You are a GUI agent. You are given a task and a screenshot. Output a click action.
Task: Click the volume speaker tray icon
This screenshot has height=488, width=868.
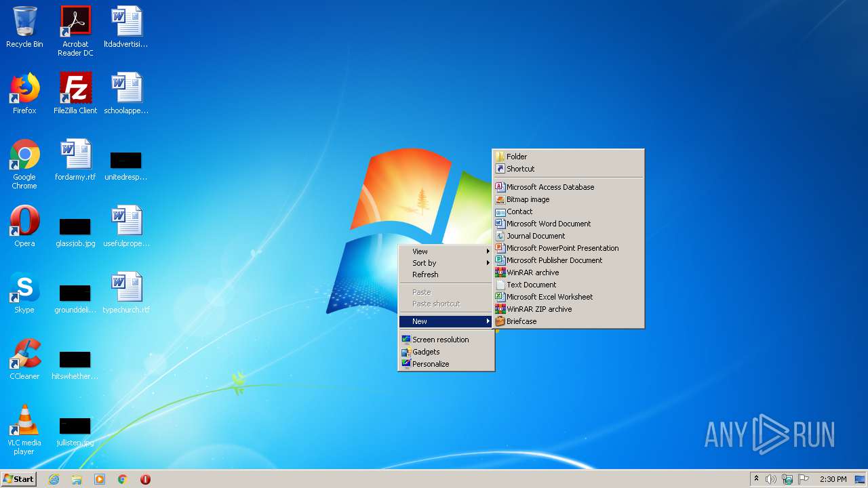[x=771, y=479]
